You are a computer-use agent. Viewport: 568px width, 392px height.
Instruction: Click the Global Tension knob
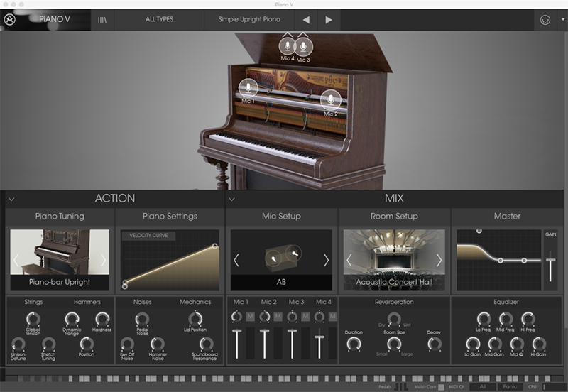click(33, 319)
